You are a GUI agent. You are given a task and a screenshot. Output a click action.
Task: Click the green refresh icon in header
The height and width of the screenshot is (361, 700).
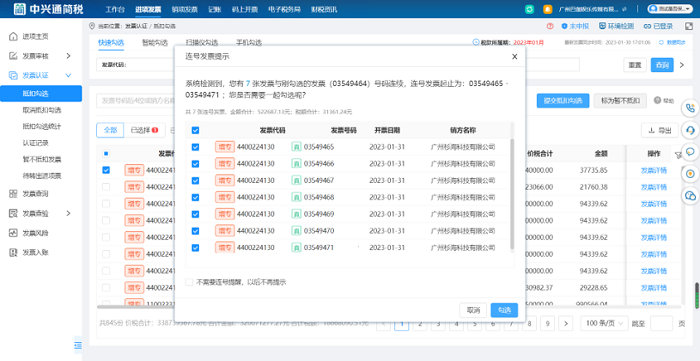pyautogui.click(x=529, y=9)
